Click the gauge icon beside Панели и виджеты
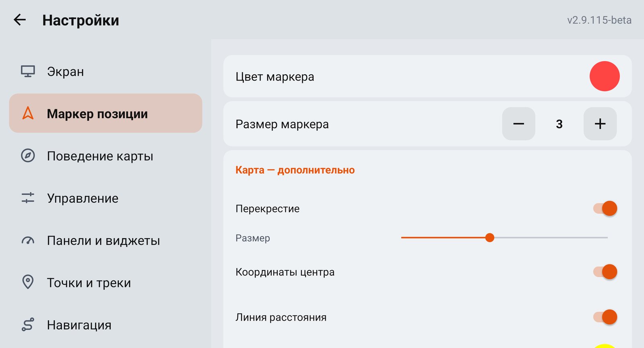This screenshot has width=644, height=348. coord(28,241)
